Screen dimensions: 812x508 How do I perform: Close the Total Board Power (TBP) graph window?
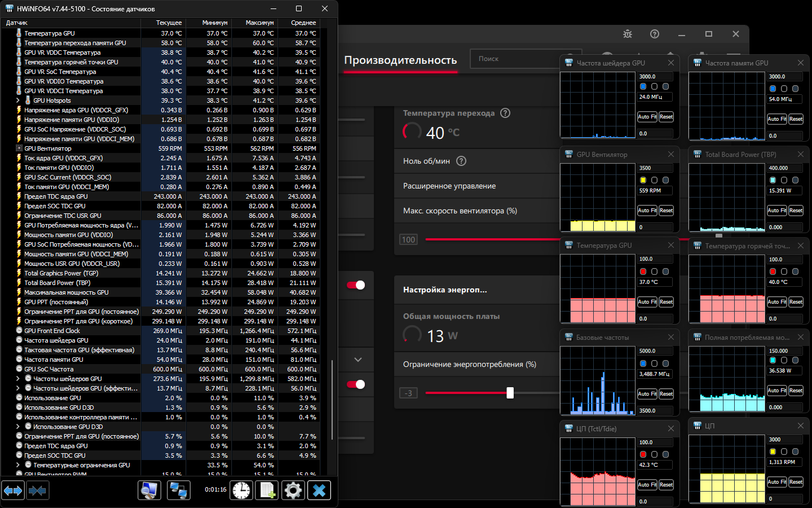801,154
